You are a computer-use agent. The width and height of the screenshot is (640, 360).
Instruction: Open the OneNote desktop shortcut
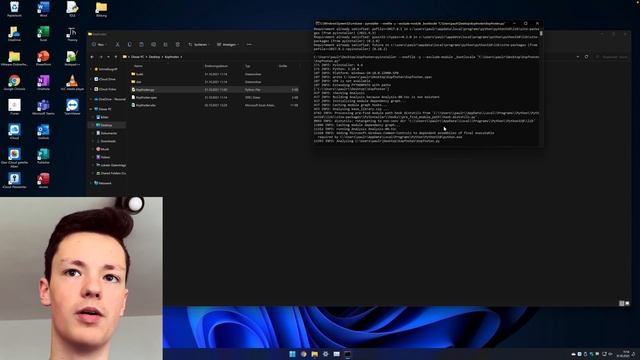(43, 82)
